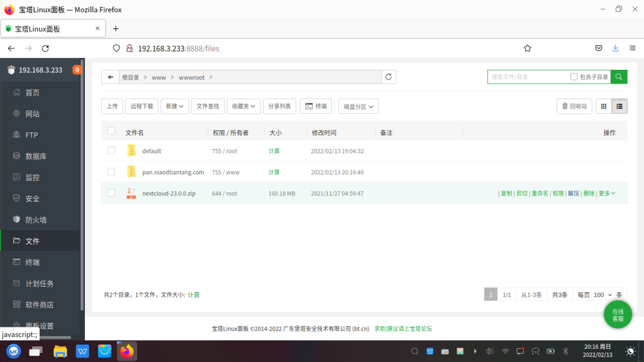The height and width of the screenshot is (362, 644).
Task: Tick the 包含子目录 checkbox
Action: click(574, 77)
